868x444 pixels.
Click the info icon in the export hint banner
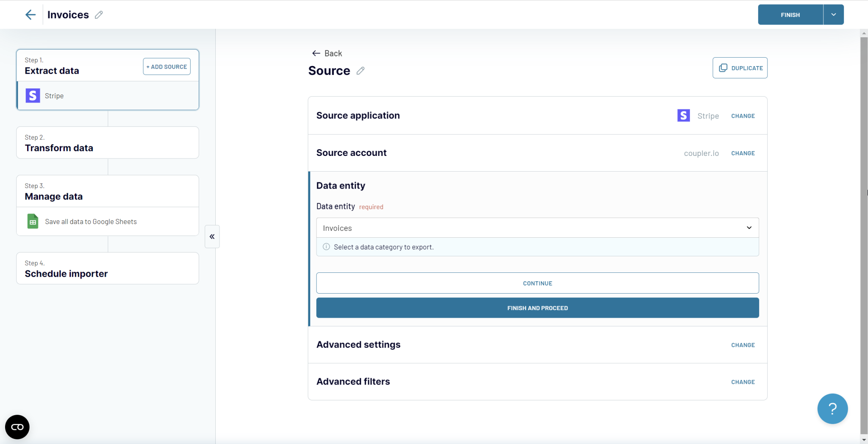pyautogui.click(x=326, y=247)
